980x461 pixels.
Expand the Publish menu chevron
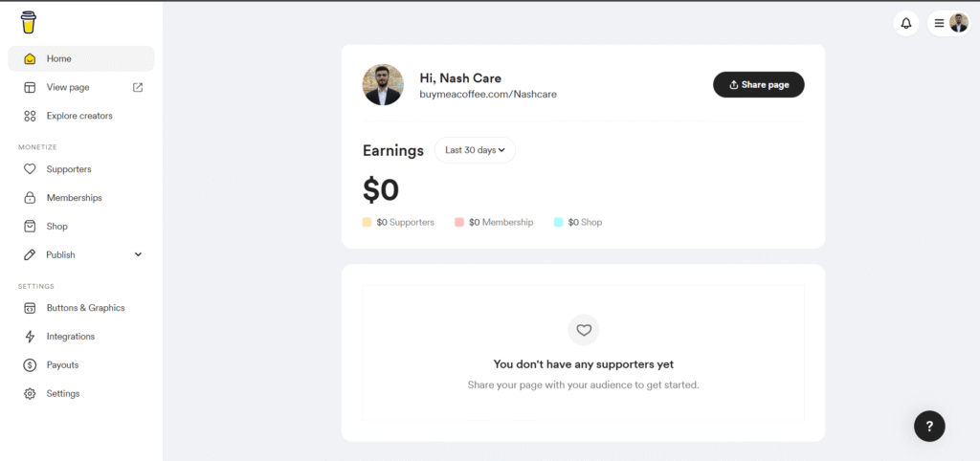tap(138, 255)
